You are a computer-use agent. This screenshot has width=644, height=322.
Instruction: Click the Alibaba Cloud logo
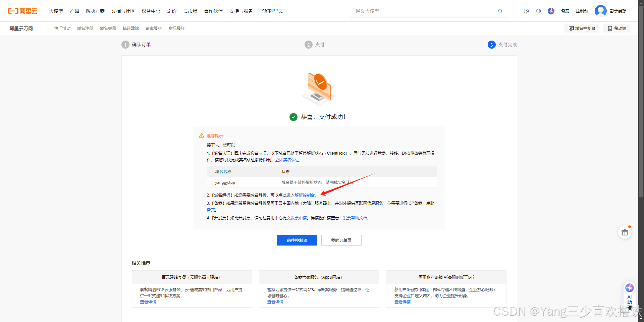(x=23, y=11)
